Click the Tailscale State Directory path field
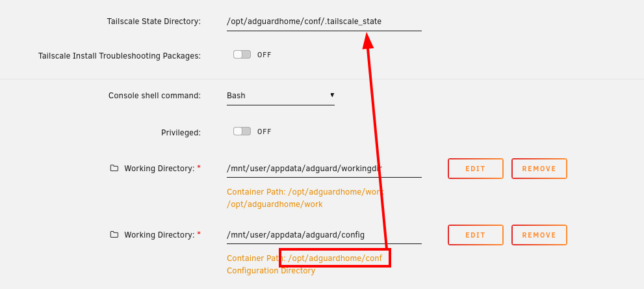Screen dimensions: 644x289 pyautogui.click(x=324, y=21)
